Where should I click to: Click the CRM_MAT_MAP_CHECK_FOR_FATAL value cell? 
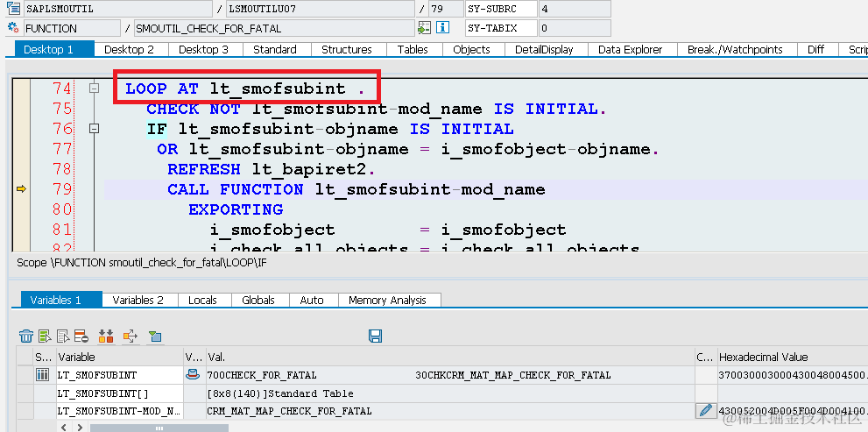pyautogui.click(x=450, y=411)
